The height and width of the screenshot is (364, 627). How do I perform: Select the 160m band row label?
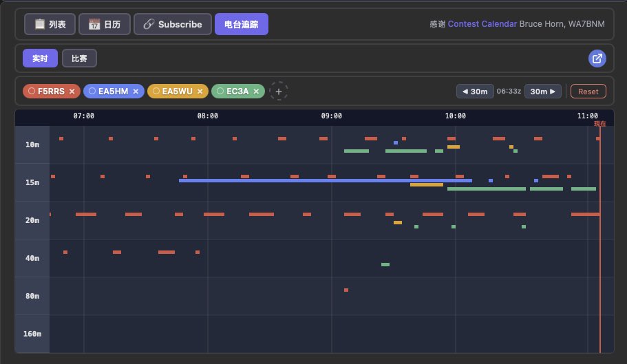[32, 334]
